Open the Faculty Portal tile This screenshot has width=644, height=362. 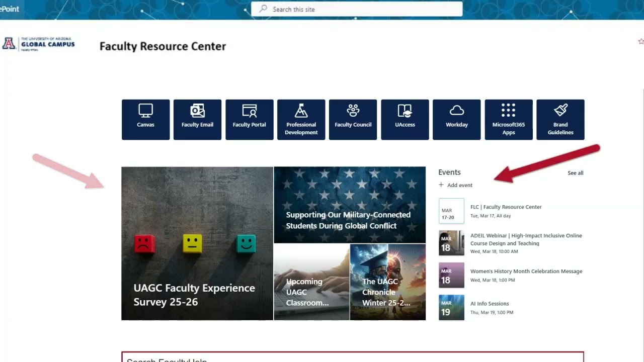tap(249, 120)
